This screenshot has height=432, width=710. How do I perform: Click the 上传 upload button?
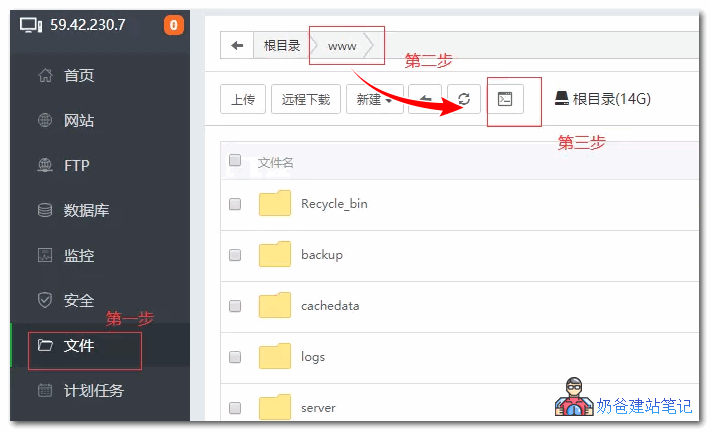242,99
